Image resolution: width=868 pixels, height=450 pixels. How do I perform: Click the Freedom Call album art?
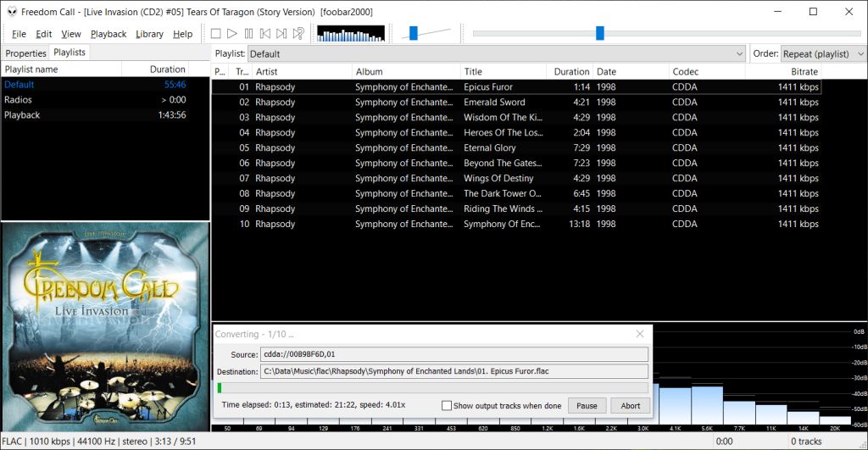105,326
